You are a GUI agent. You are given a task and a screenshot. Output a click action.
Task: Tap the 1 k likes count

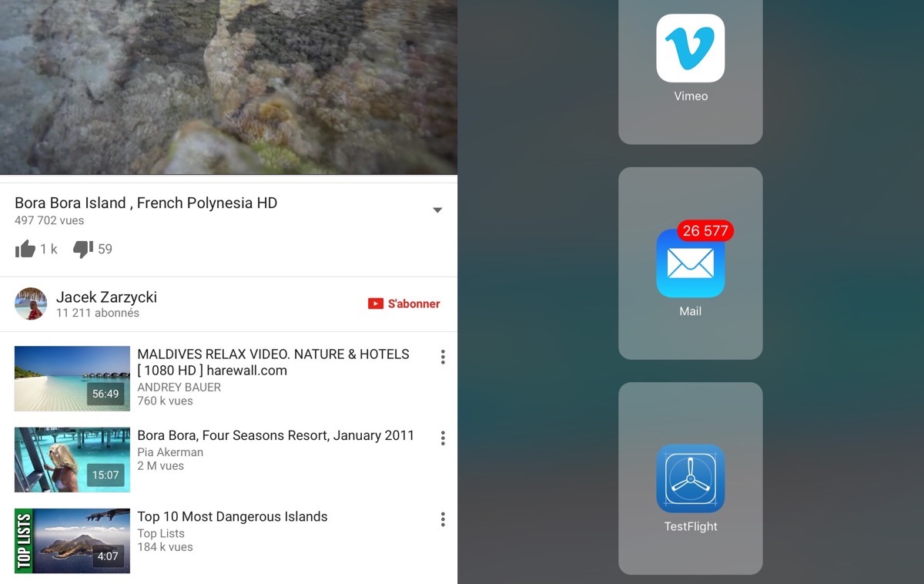[49, 250]
